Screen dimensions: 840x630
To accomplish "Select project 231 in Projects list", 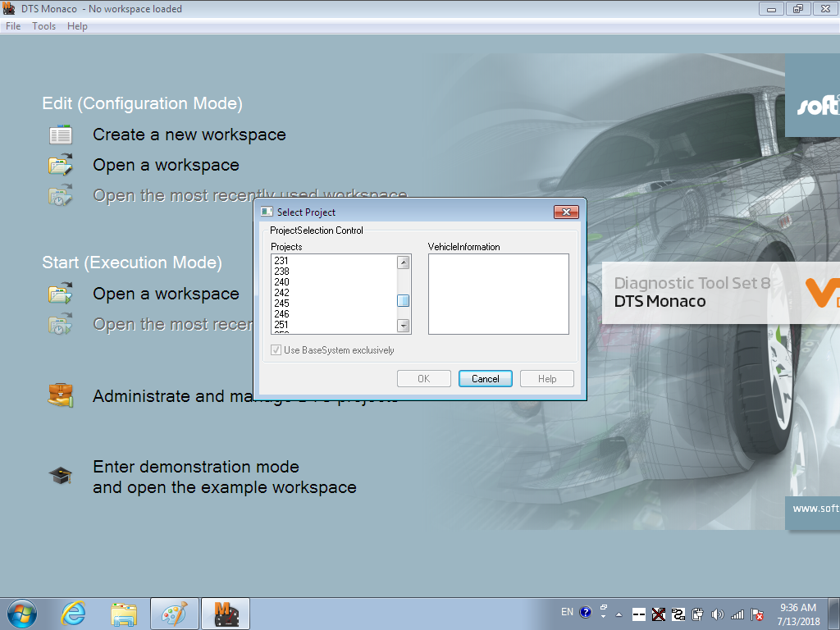I will 281,260.
